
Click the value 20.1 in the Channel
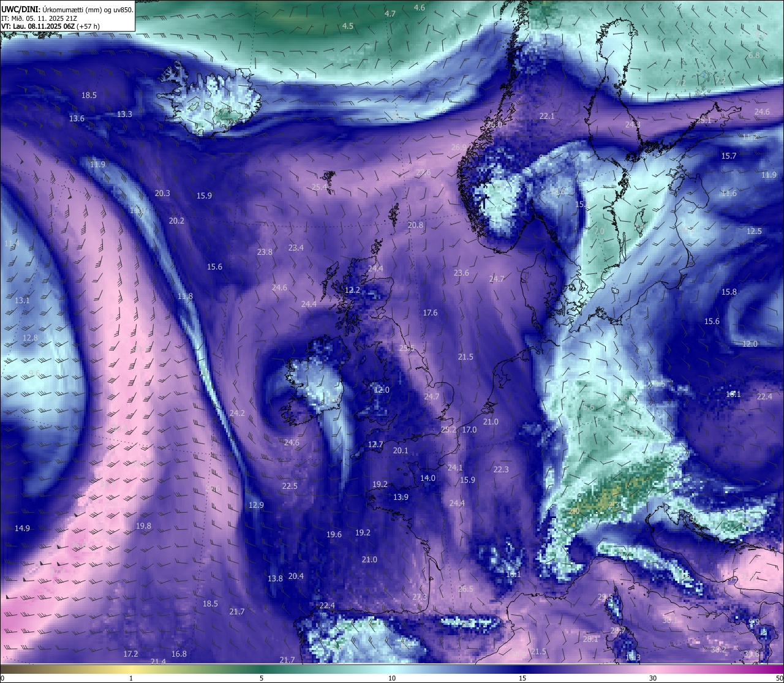coord(401,450)
